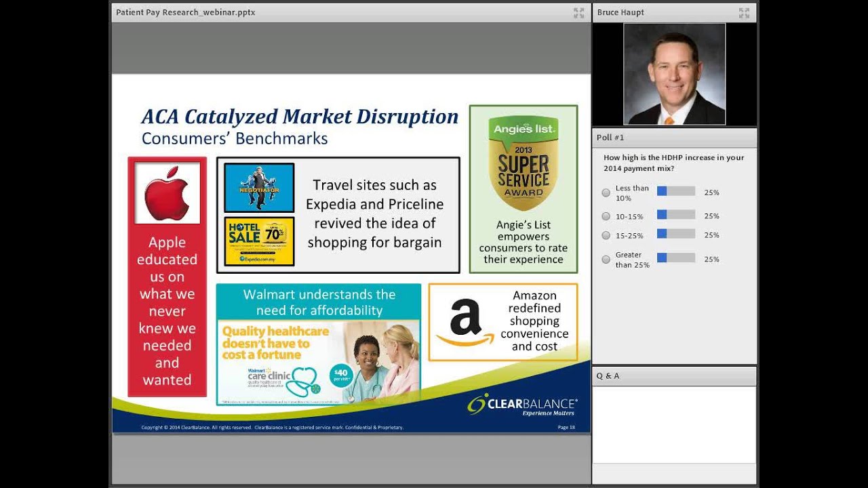Click the Priceline Negotiator image
Viewport: 868px width, 488px height.
(259, 188)
